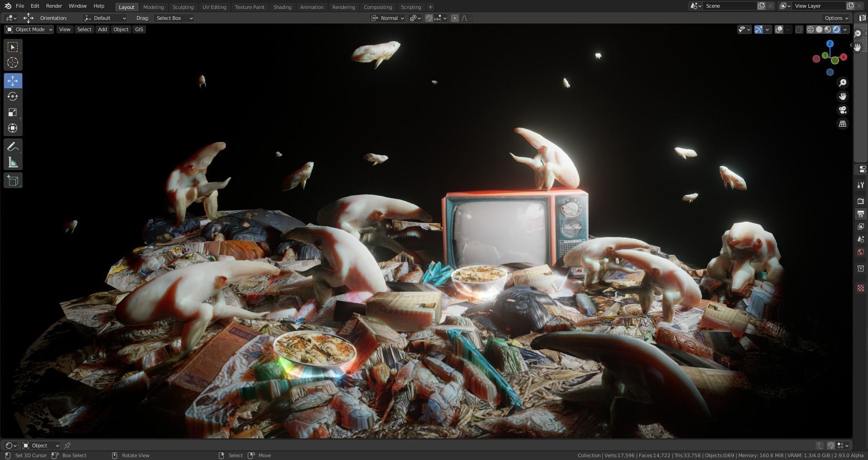868x460 pixels.
Task: Expand the snapping options dropdown
Action: coord(441,18)
